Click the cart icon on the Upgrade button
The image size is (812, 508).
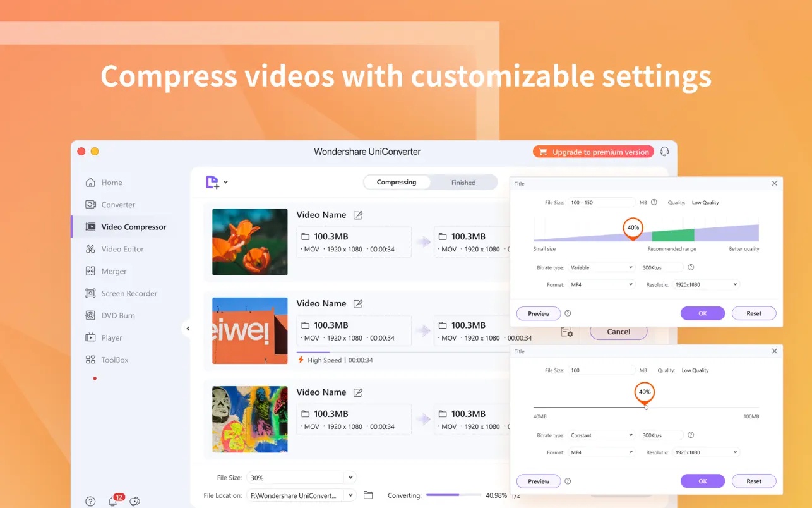[542, 152]
